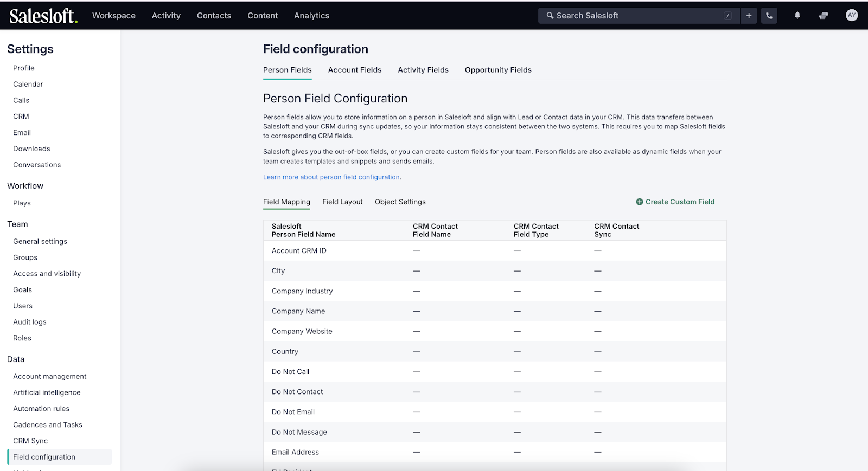Switch to the Account Fields tab

tap(355, 70)
